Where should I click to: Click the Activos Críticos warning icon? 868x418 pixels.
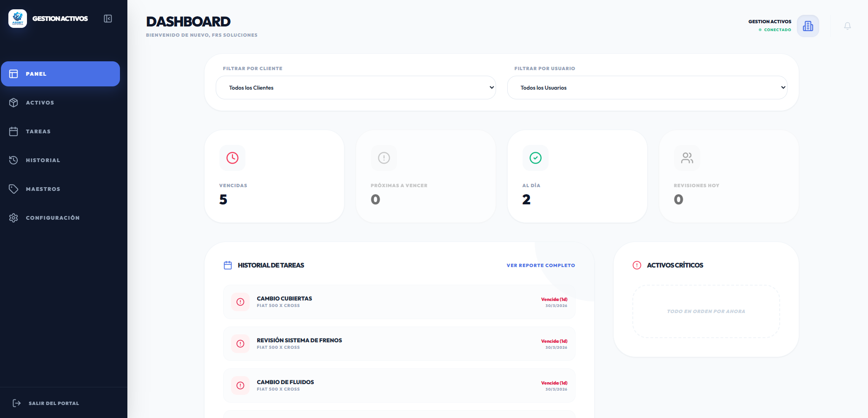637,265
